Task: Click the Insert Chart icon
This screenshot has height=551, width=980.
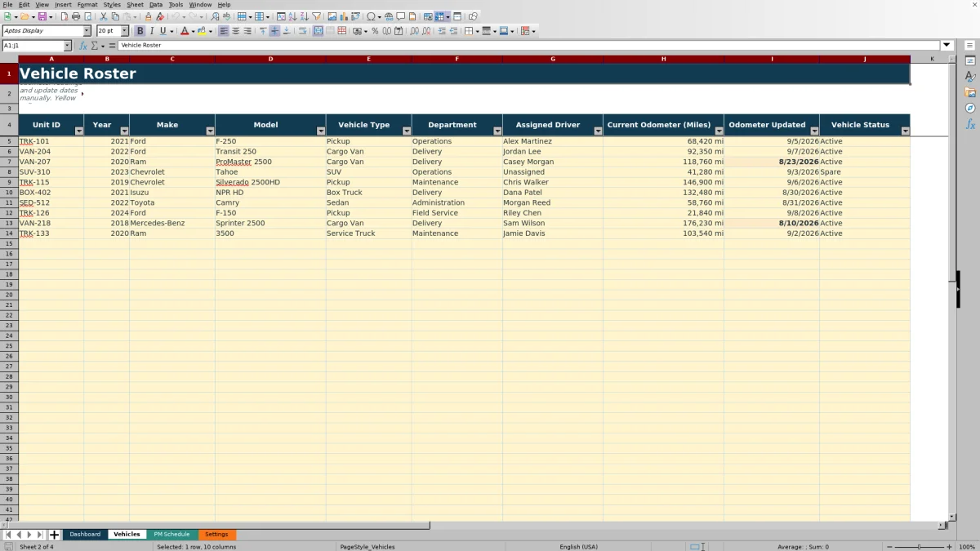Action: pos(344,16)
